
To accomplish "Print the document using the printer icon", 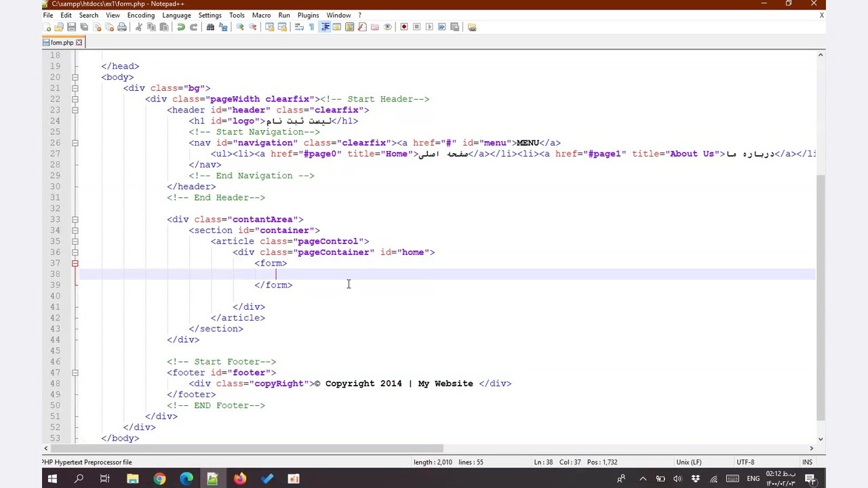I will point(122,27).
